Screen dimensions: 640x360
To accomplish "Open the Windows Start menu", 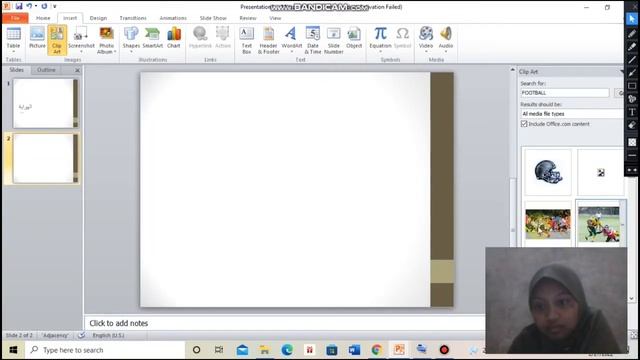I will click(x=13, y=350).
